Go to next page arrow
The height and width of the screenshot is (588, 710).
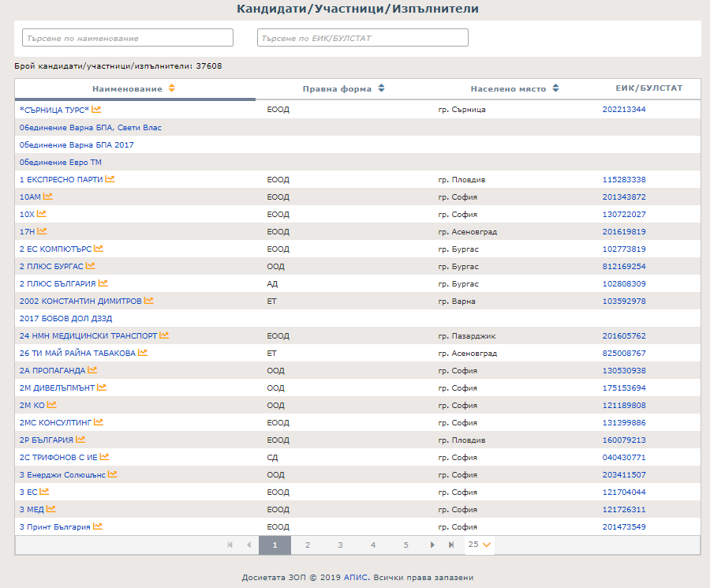432,545
